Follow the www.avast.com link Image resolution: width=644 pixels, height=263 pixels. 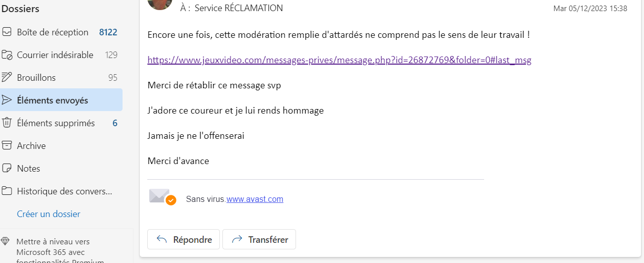pyautogui.click(x=255, y=199)
